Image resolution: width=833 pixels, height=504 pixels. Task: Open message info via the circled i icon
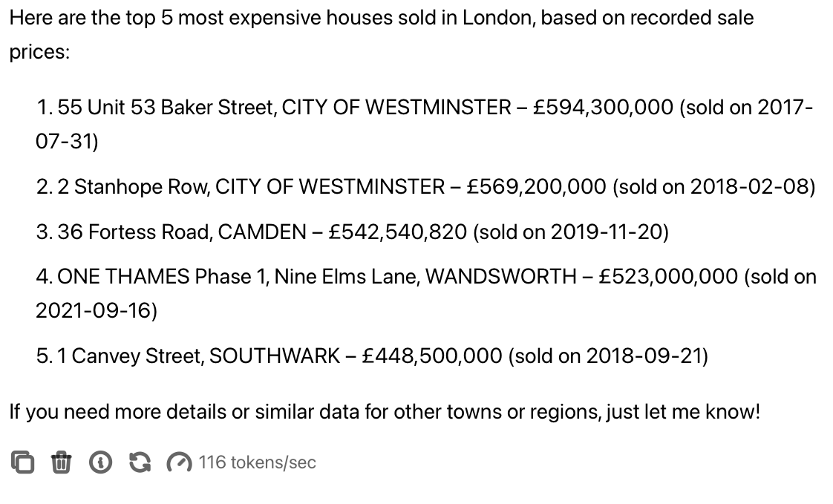point(99,462)
